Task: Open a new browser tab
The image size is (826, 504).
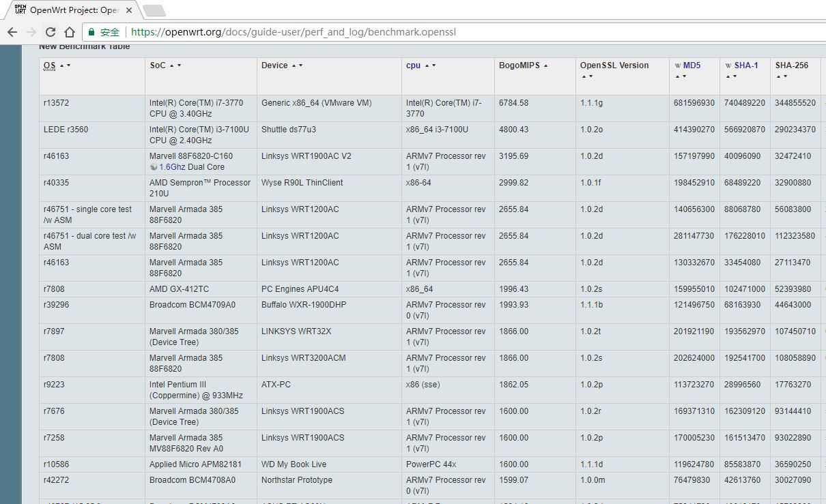Action: (x=154, y=10)
